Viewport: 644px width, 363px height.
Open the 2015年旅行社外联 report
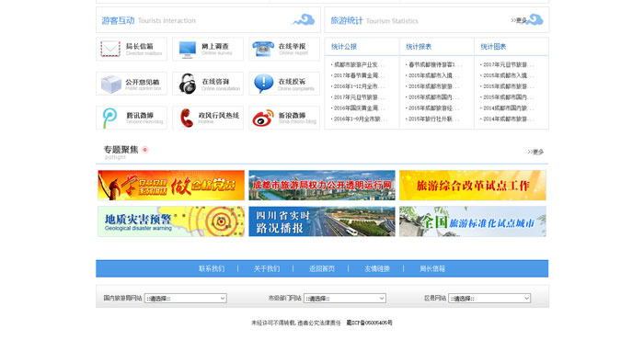pos(433,119)
